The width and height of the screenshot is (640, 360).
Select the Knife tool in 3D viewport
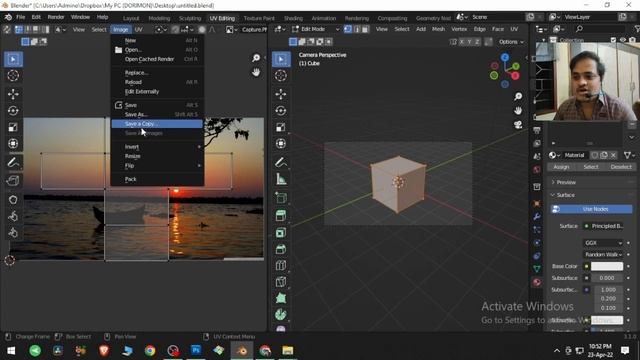[x=281, y=282]
